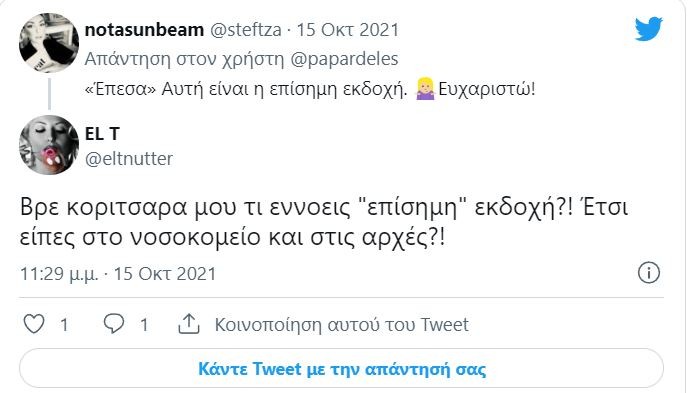Click the share upload arrow icon

pos(189,324)
